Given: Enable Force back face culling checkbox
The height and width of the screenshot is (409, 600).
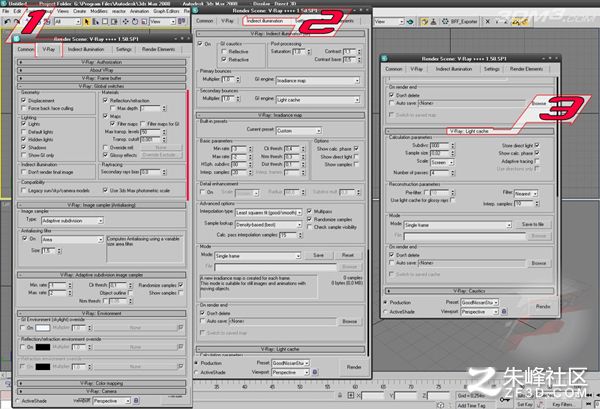Looking at the screenshot, I should (24, 108).
